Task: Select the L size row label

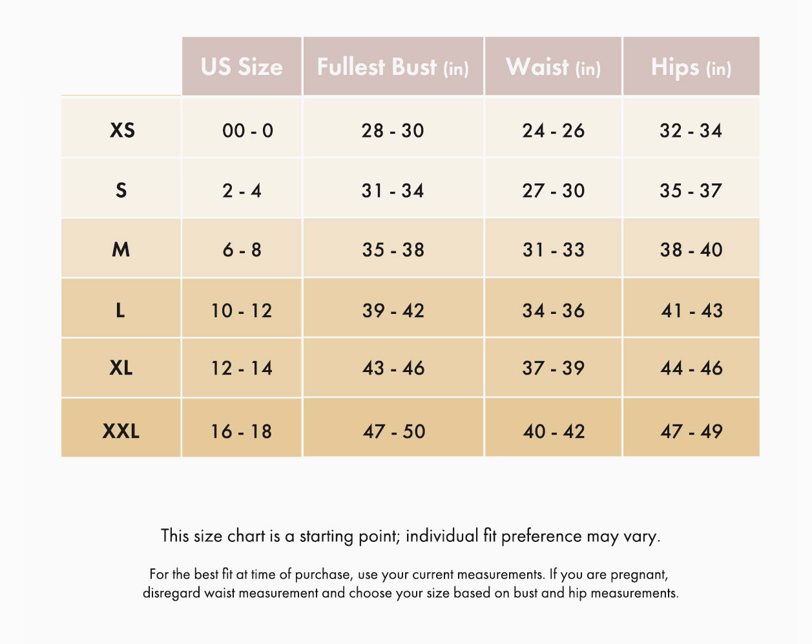Action: point(120,310)
